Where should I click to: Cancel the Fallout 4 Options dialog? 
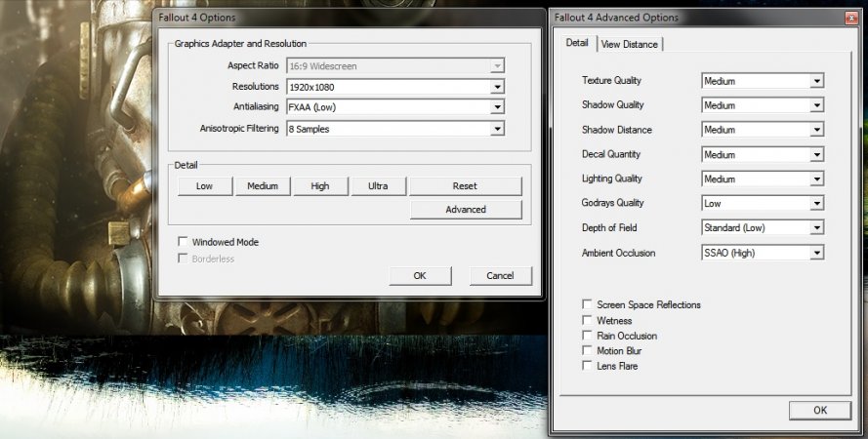pyautogui.click(x=501, y=275)
